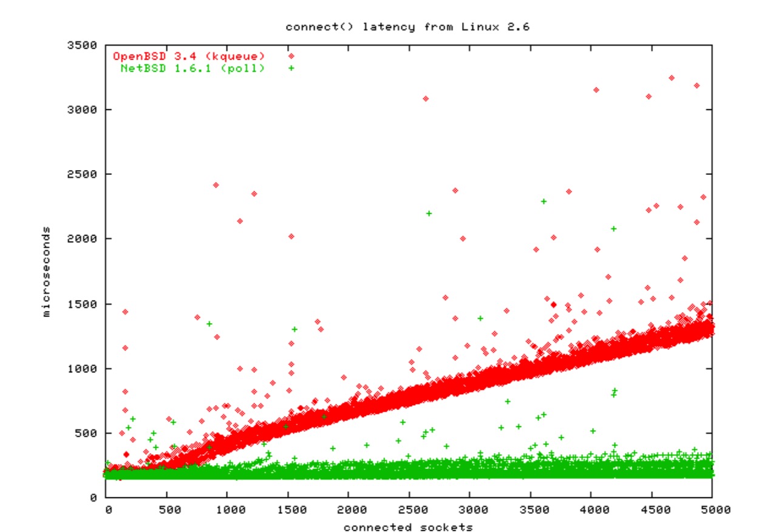Screen dimensions: 782x532
Task: Click the red outlier near 3100 microseconds at 2600 sockets
Action: (426, 98)
